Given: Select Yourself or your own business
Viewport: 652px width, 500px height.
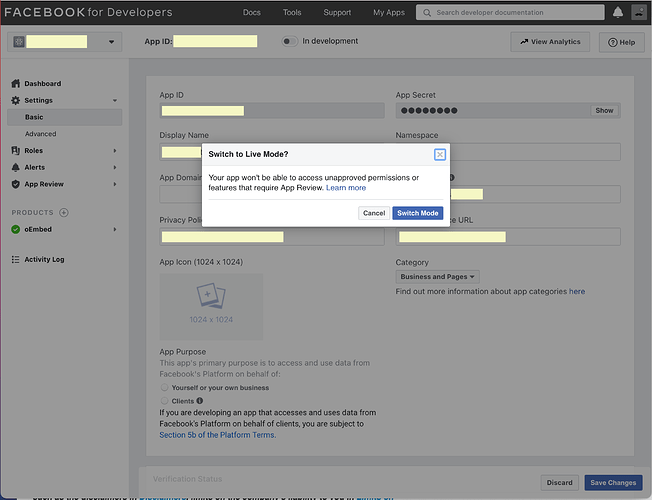Looking at the screenshot, I should click(164, 387).
